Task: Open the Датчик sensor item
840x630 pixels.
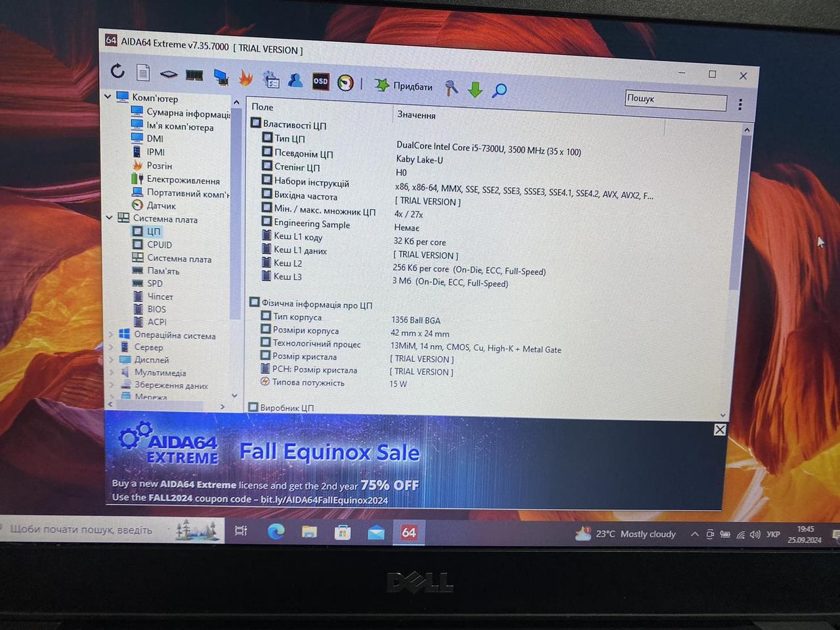Action: coord(154,205)
